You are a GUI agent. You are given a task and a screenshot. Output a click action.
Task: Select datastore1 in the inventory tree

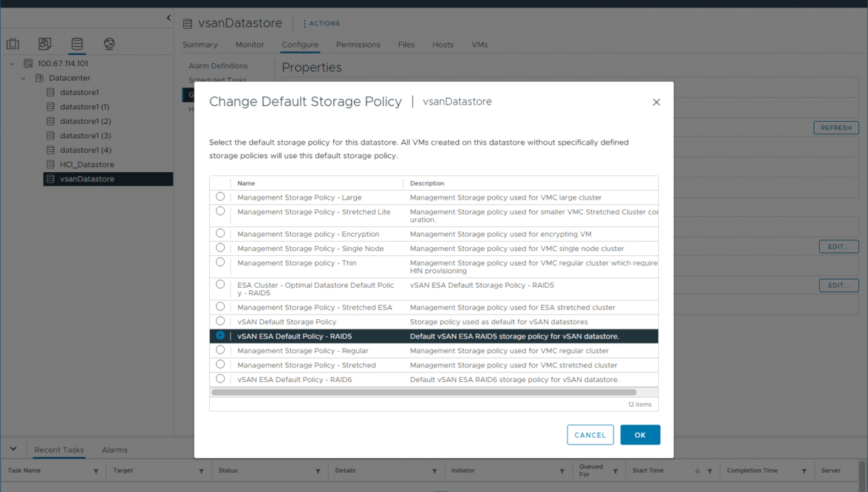click(79, 93)
